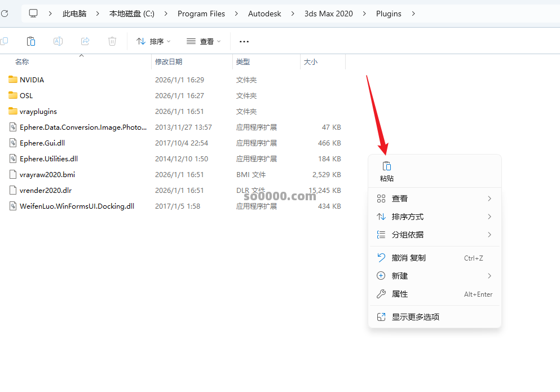The height and width of the screenshot is (392, 560).
Task: Click the refresh icon beside the address bar
Action: click(5, 13)
